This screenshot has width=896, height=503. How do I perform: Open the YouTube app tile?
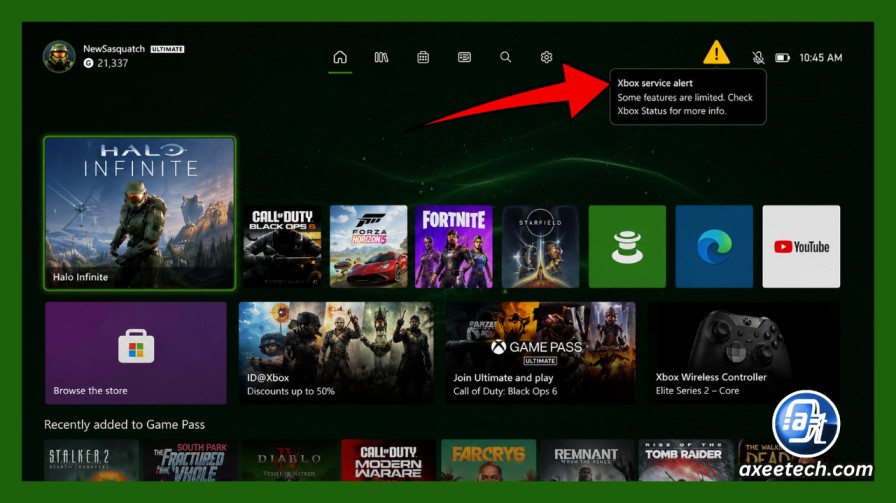(801, 246)
